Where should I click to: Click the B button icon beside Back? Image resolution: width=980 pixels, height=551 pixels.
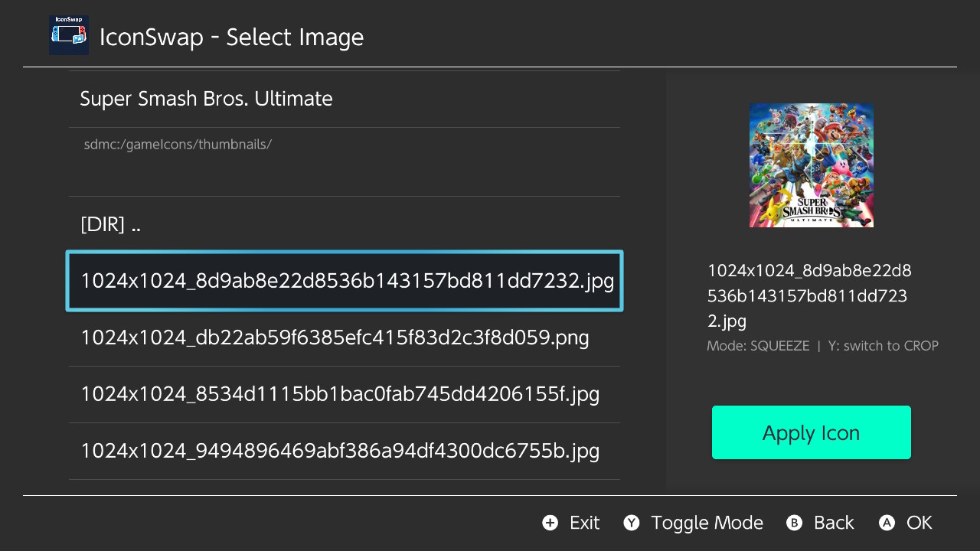pos(794,523)
